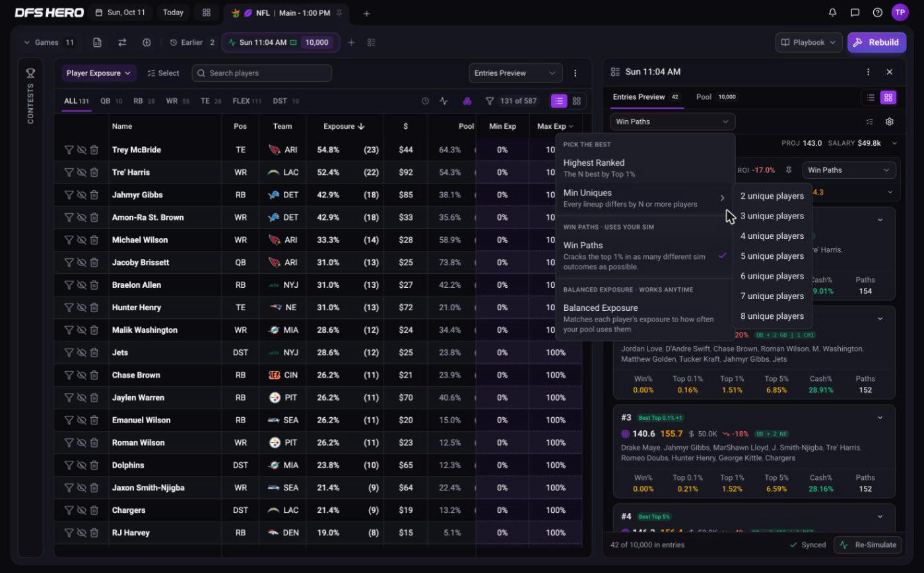Open notifications bell icon
Screen dimensions: 924x573
[x=833, y=13]
